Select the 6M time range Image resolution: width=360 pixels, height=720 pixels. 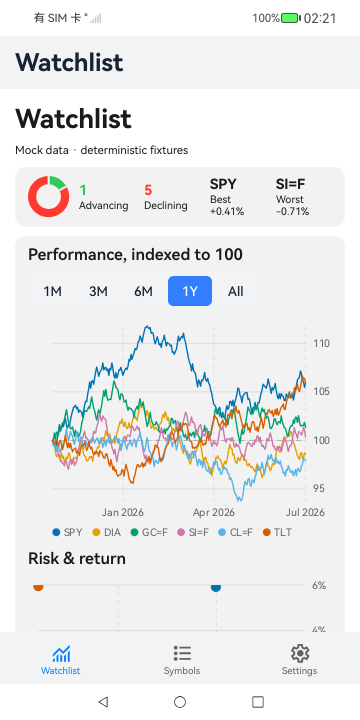[144, 291]
